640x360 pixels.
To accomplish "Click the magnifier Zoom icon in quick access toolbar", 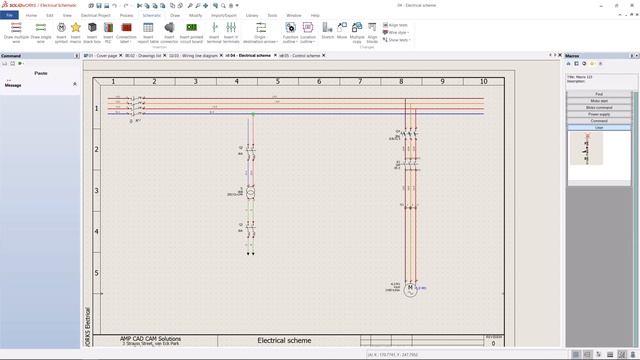I will [x=223, y=6].
